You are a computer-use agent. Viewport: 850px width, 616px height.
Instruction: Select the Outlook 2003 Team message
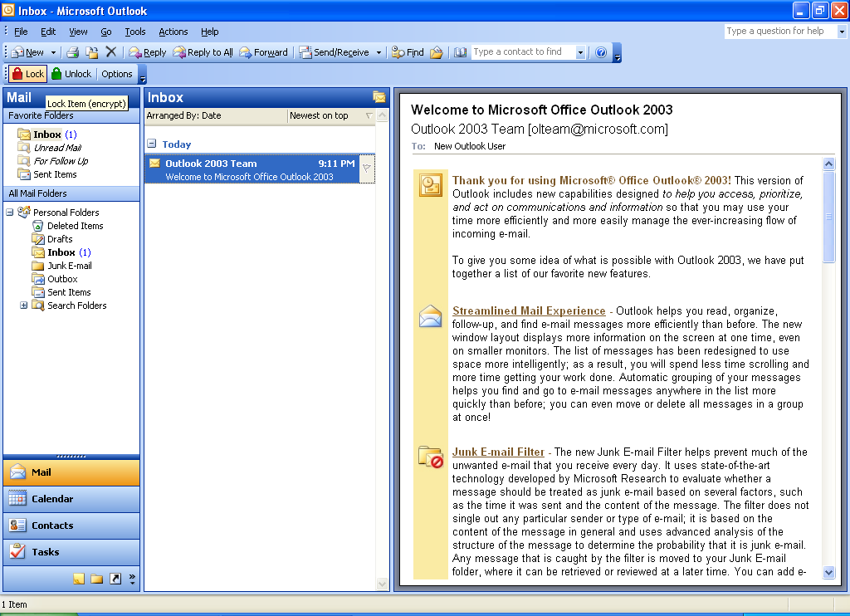252,169
